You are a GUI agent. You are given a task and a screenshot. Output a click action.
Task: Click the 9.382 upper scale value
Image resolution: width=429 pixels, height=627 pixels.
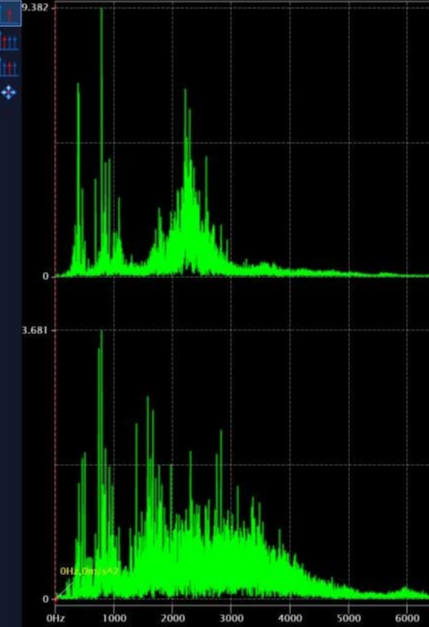[35, 7]
